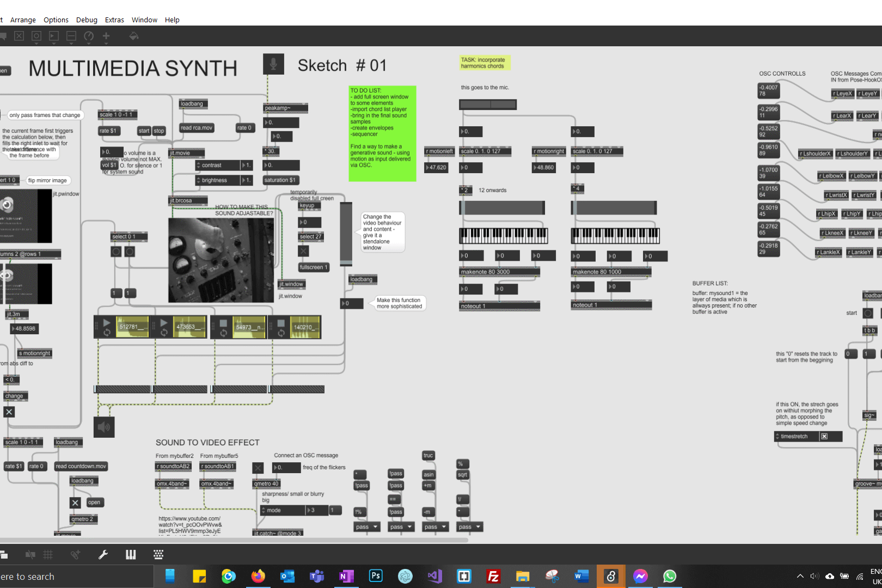Click the microphone audio input icon
The image size is (882, 588).
coord(273,64)
